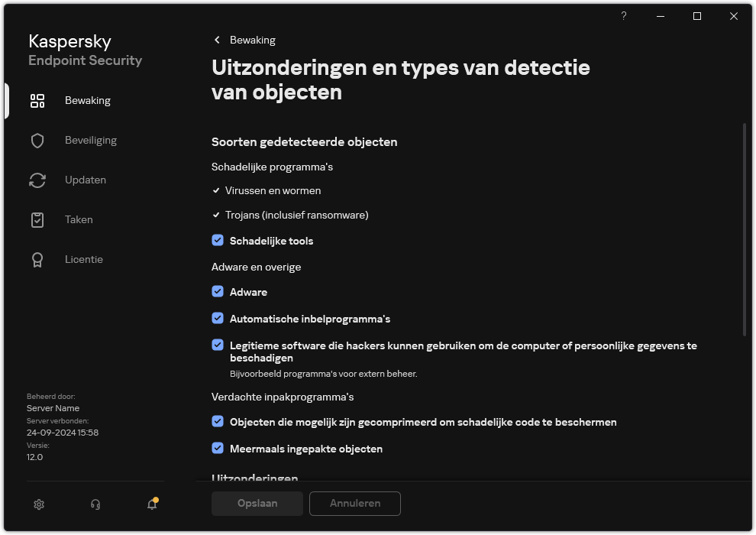The width and height of the screenshot is (756, 535).
Task: Open notifications via the bell icon
Action: click(x=151, y=504)
